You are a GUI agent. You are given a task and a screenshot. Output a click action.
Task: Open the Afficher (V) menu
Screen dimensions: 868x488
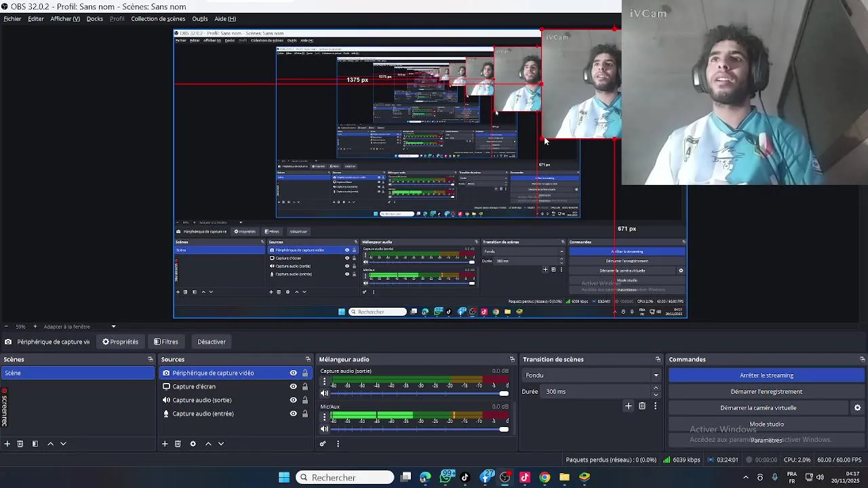(x=65, y=19)
